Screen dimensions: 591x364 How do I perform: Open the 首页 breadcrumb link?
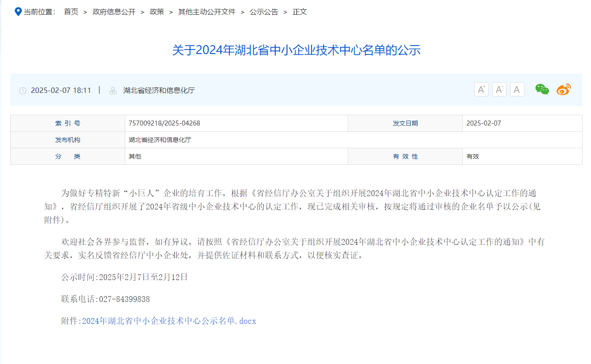pos(71,12)
